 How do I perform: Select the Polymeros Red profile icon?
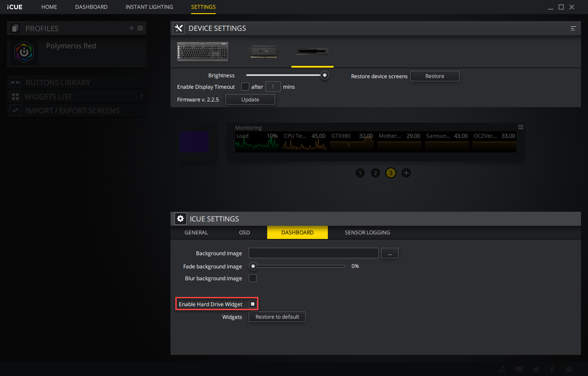pyautogui.click(x=24, y=52)
